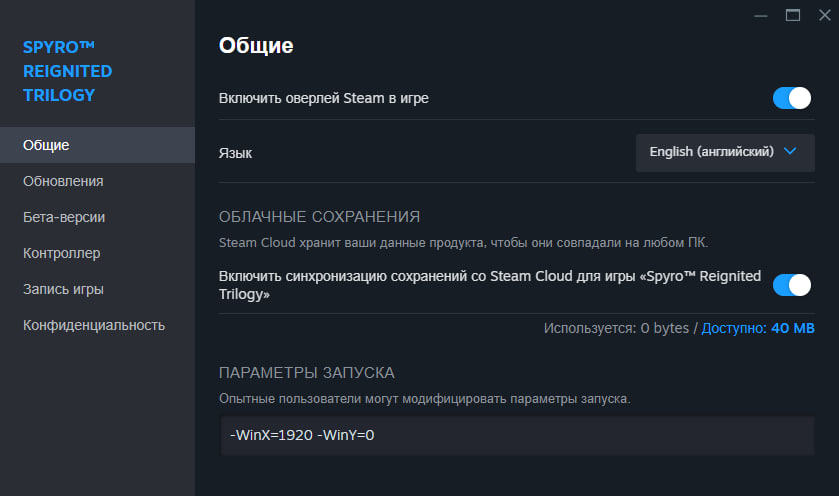Click the ОБЛАЧНЫЕ СОХРАНЕНИЯ section header

point(319,217)
